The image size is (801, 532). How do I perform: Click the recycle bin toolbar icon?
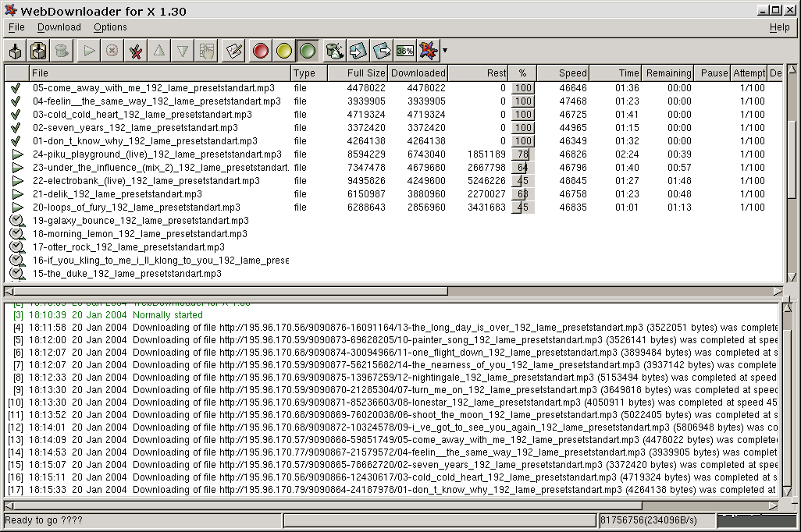[x=335, y=51]
